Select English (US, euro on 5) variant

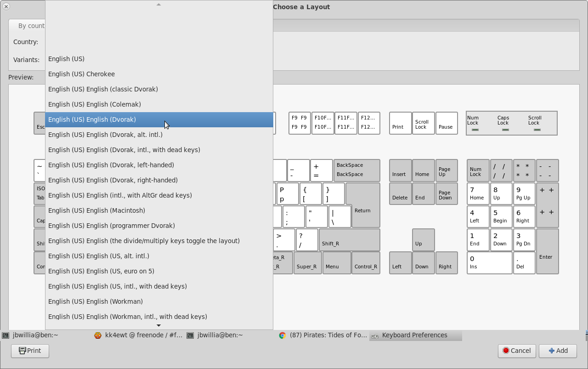pos(159,271)
